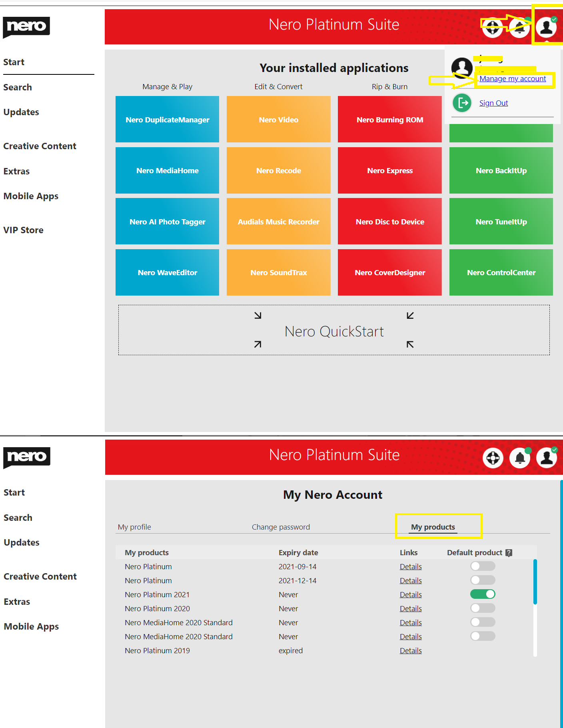Launch Nero Disc to Device tile

click(x=390, y=221)
